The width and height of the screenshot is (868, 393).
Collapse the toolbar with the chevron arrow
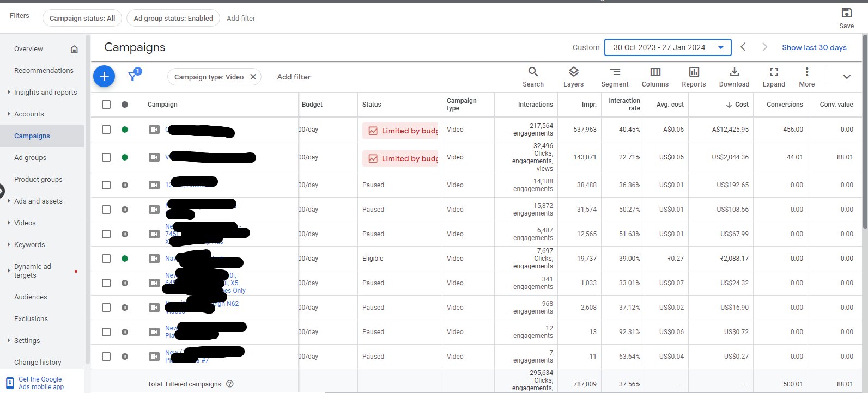tap(847, 77)
